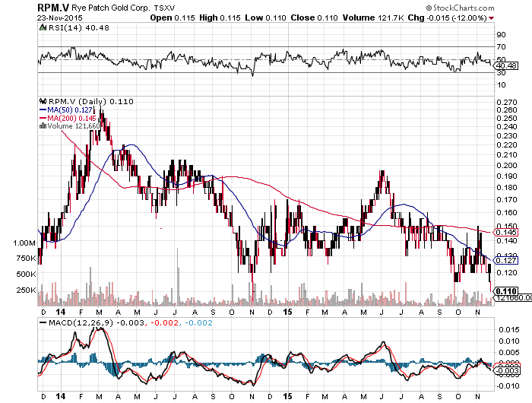
Task: Click the red down-triangle next to Chg
Action: coord(492,18)
